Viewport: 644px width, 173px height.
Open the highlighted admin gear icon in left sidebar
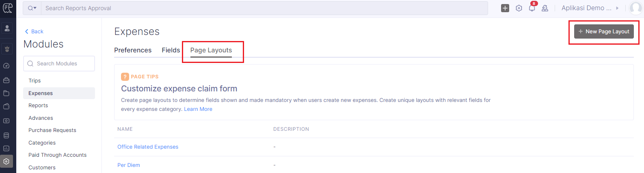click(x=6, y=161)
